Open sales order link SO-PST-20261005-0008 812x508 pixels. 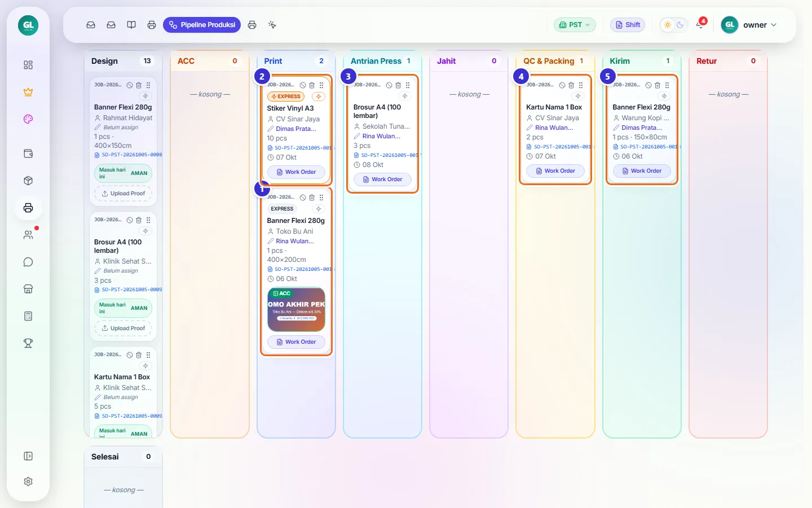[128, 155]
